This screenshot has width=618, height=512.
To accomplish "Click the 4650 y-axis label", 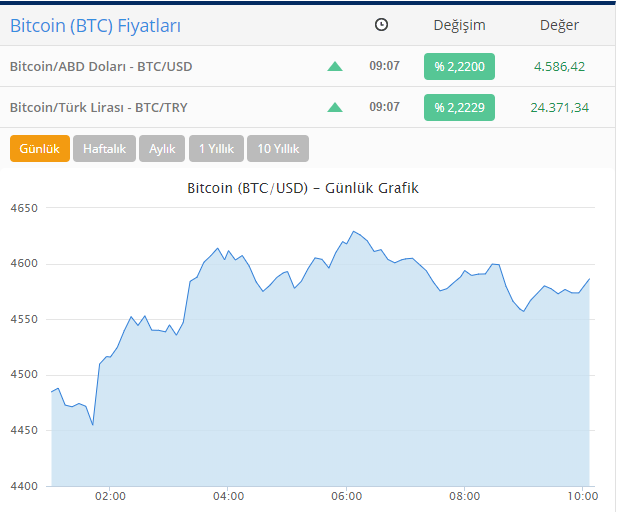I will coord(24,208).
